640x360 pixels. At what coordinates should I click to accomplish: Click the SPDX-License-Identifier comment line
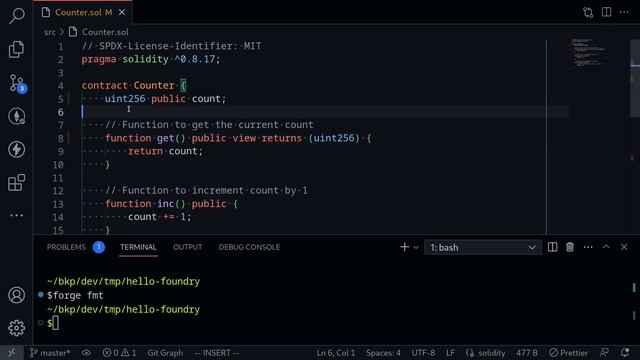[171, 46]
